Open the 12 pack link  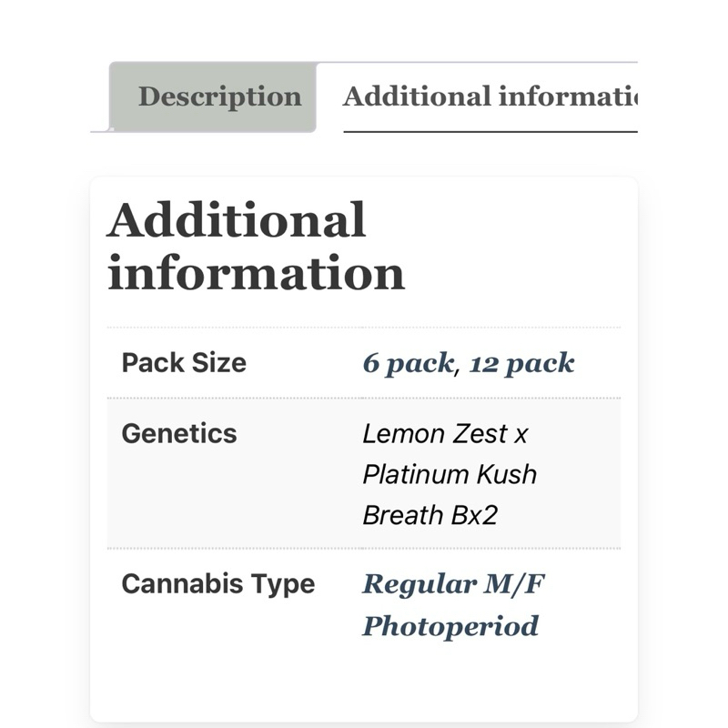pos(521,363)
